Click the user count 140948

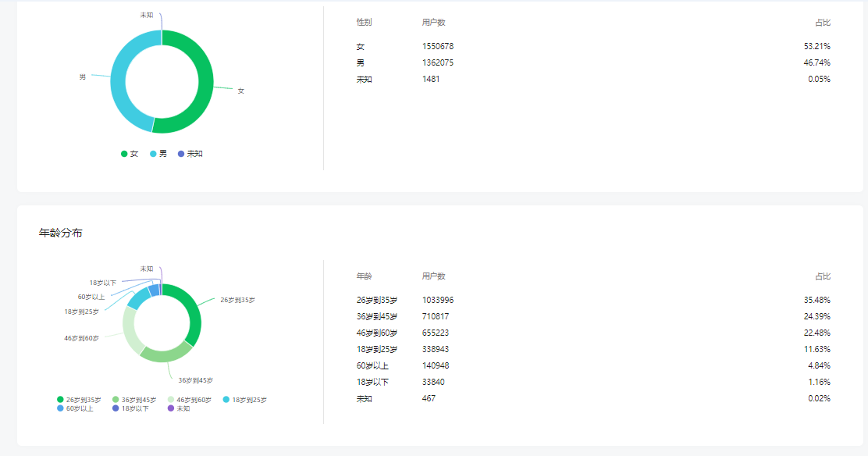[436, 365]
